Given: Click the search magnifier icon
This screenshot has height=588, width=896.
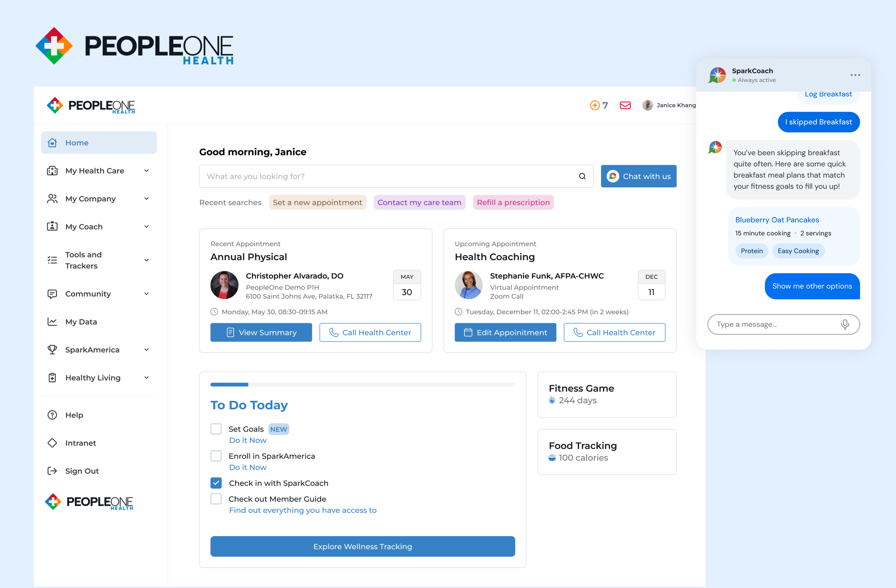Looking at the screenshot, I should pos(582,176).
